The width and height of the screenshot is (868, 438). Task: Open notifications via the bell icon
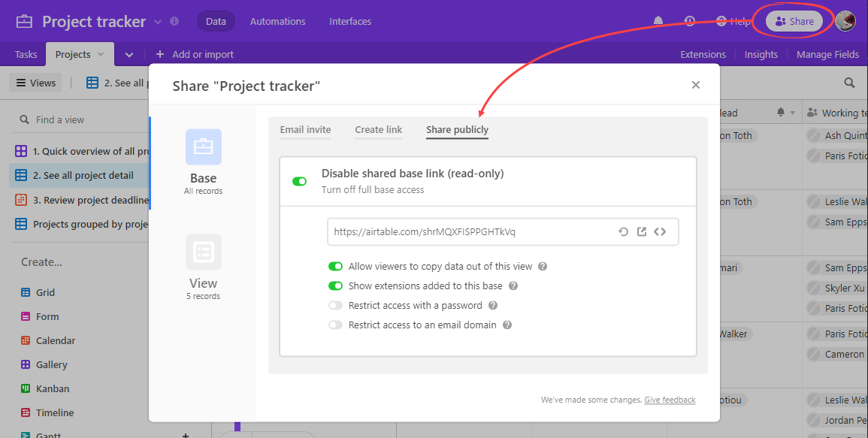pos(657,21)
